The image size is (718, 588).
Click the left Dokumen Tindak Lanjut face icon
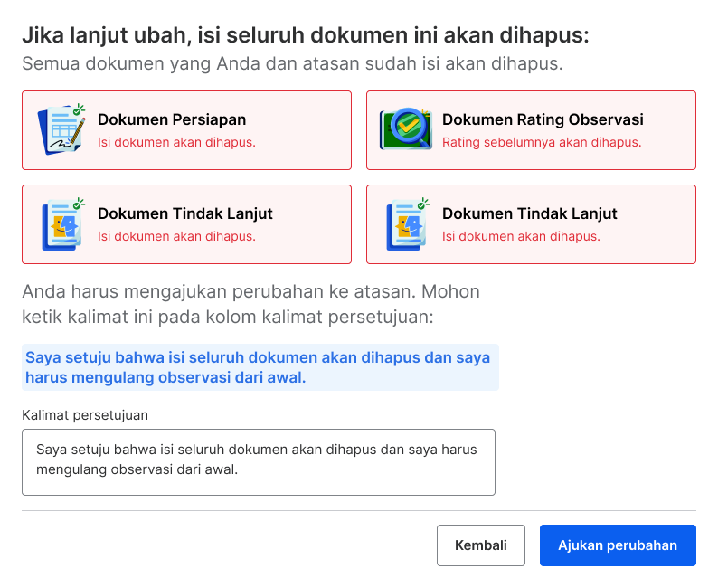coord(63,224)
